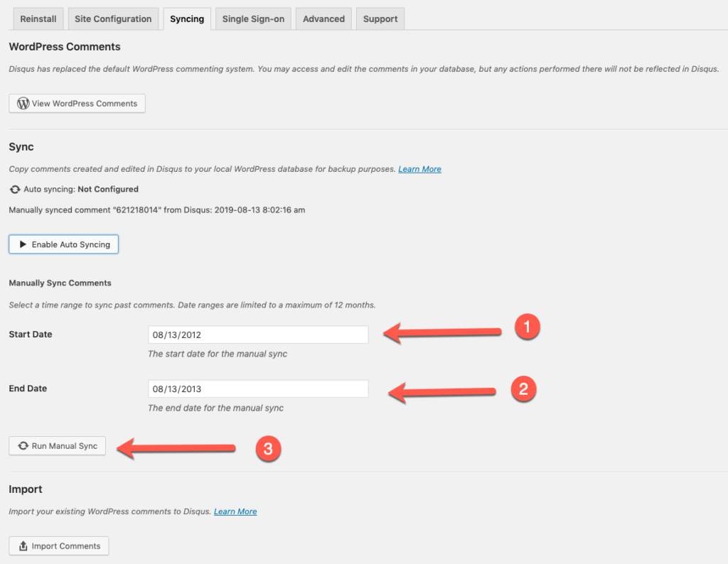Click the upload icon on Import Comments

tap(23, 546)
